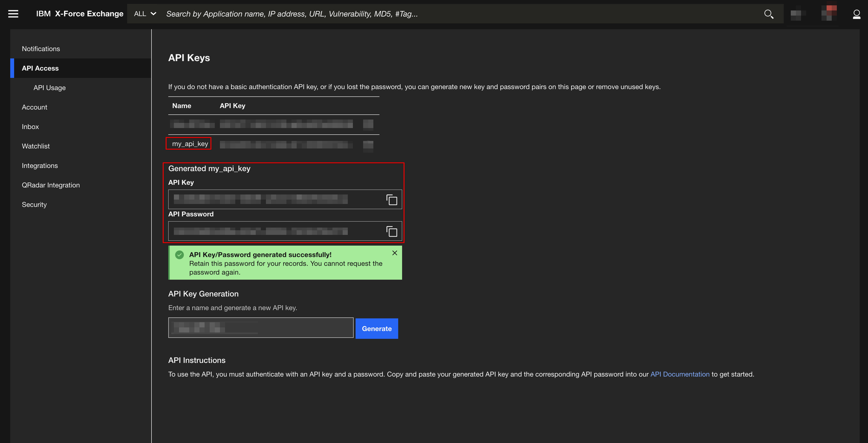Click the IBM X-Force Exchange logo
868x443 pixels.
coord(80,14)
